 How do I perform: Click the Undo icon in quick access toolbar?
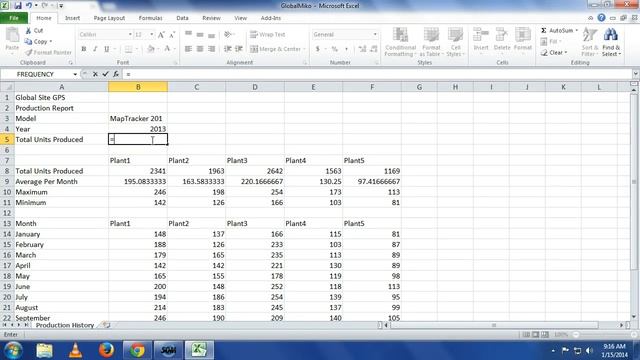pos(29,6)
